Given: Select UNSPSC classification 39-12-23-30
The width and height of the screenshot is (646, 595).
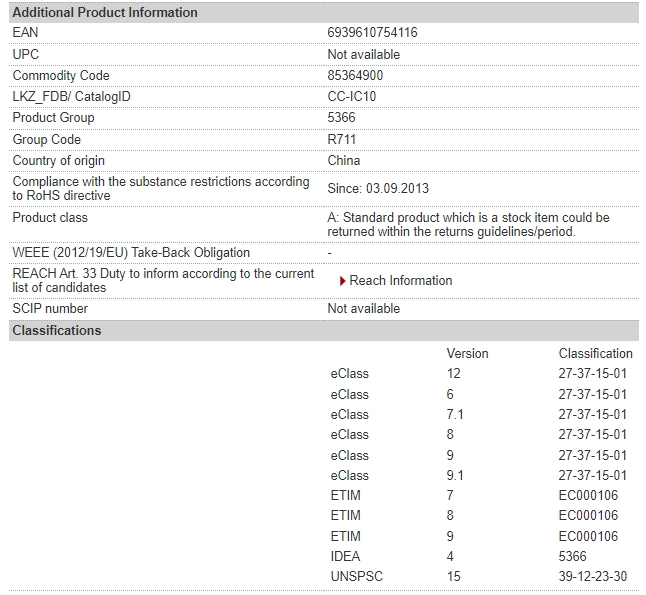Looking at the screenshot, I should [592, 576].
